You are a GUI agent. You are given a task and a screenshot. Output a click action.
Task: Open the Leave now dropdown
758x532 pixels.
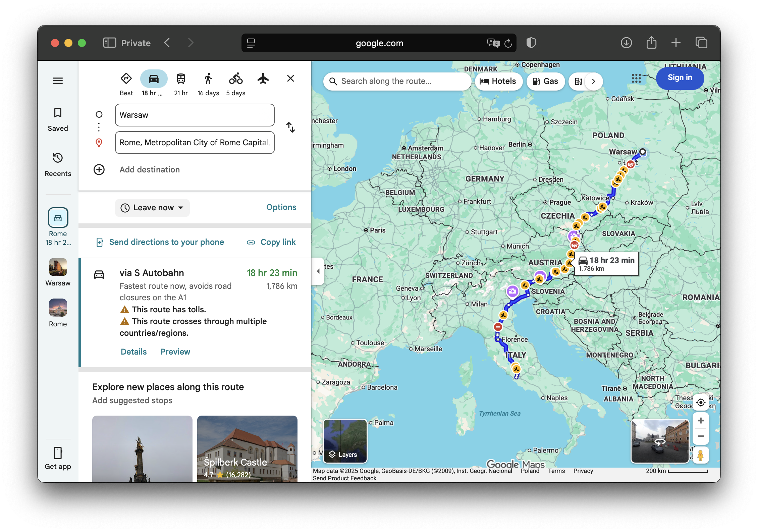click(x=152, y=208)
